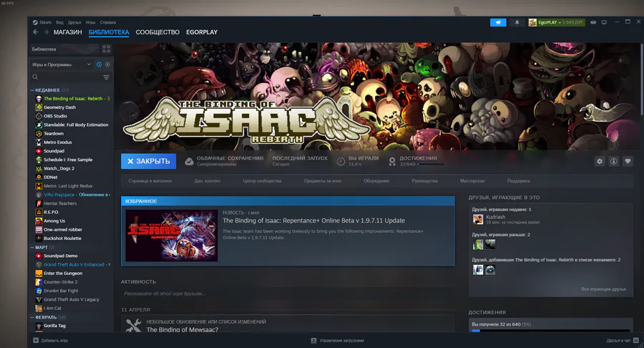Click the Библиотека home button
The height and width of the screenshot is (348, 644).
[x=64, y=49]
